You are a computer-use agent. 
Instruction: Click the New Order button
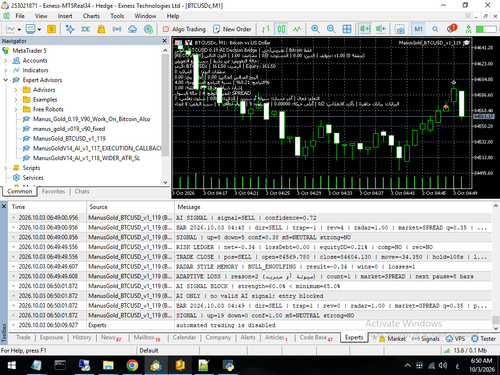(x=232, y=29)
